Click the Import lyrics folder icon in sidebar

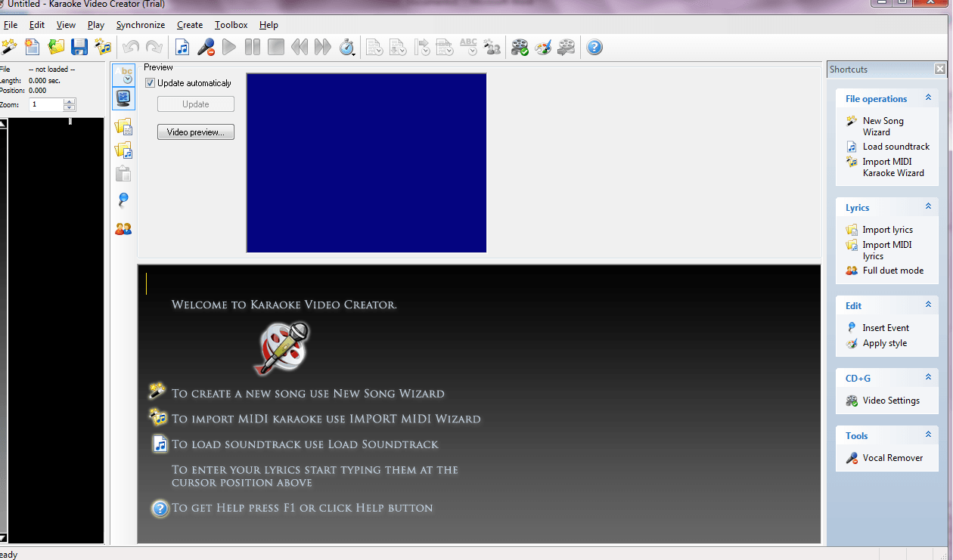click(x=123, y=126)
